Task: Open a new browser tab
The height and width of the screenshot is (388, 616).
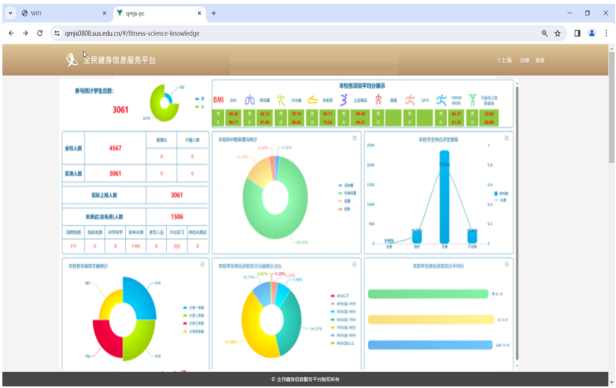Action: click(213, 13)
